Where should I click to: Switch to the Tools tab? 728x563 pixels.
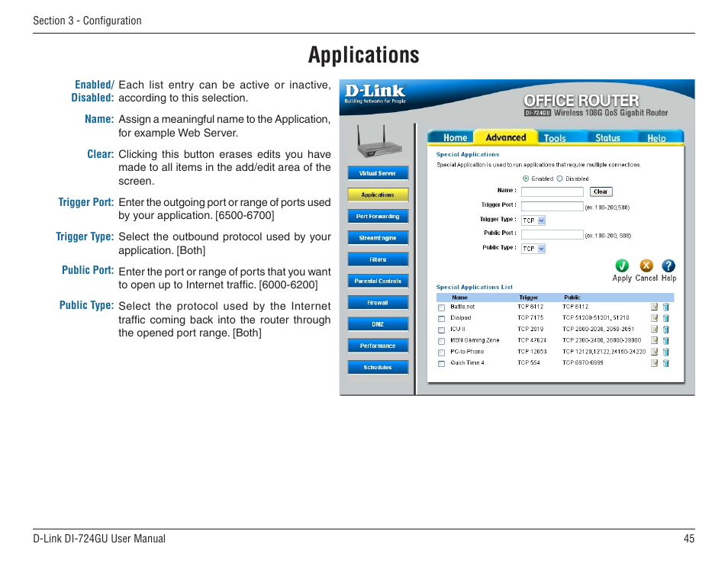[555, 138]
